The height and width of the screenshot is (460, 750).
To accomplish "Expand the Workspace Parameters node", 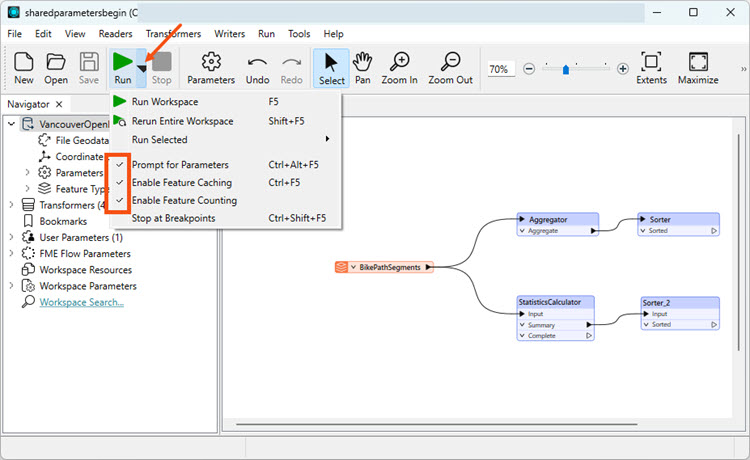I will pyautogui.click(x=11, y=286).
